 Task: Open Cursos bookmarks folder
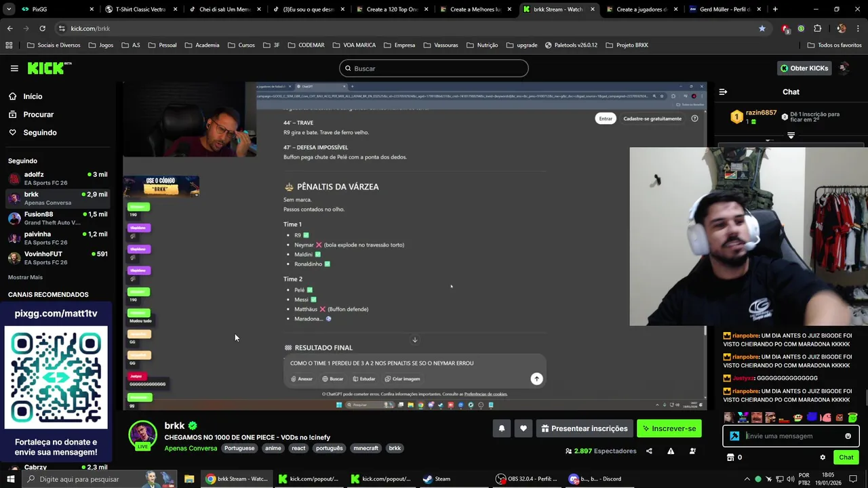coord(241,45)
